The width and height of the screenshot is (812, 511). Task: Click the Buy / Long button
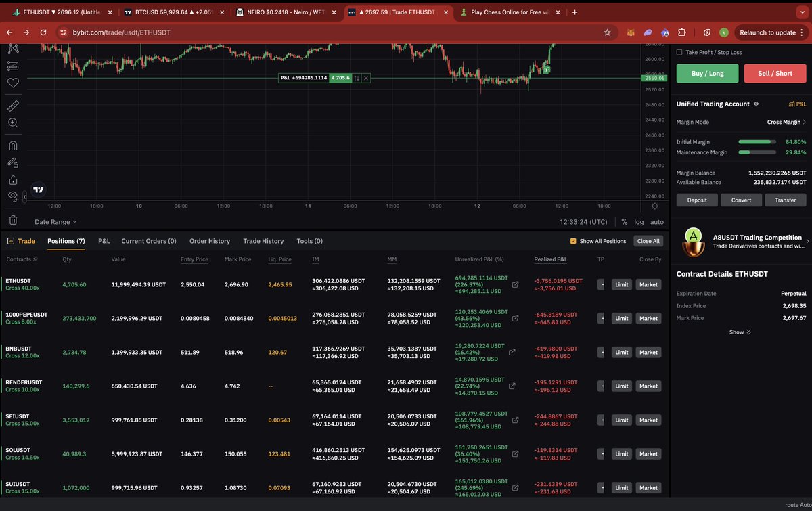pyautogui.click(x=707, y=73)
